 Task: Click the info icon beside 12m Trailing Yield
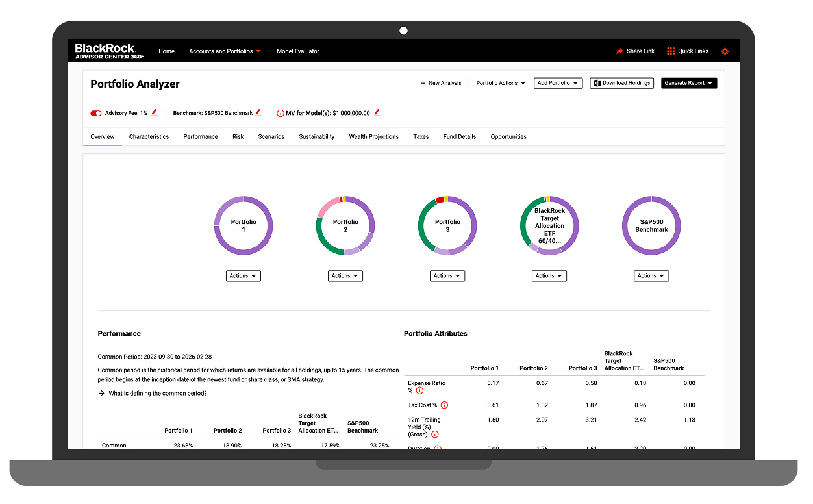point(434,435)
